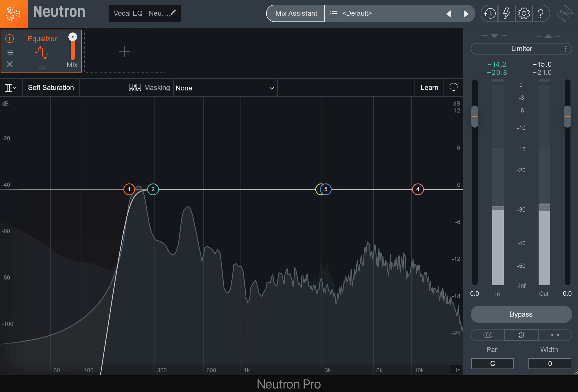Toggle the Masking meter
This screenshot has height=392, width=578.
(149, 88)
